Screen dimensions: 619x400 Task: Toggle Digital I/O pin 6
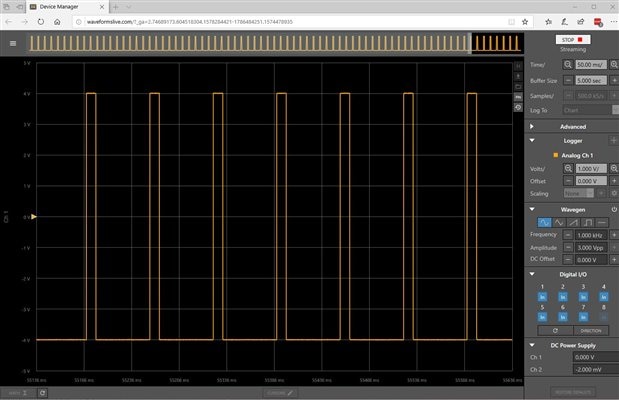pyautogui.click(x=563, y=316)
